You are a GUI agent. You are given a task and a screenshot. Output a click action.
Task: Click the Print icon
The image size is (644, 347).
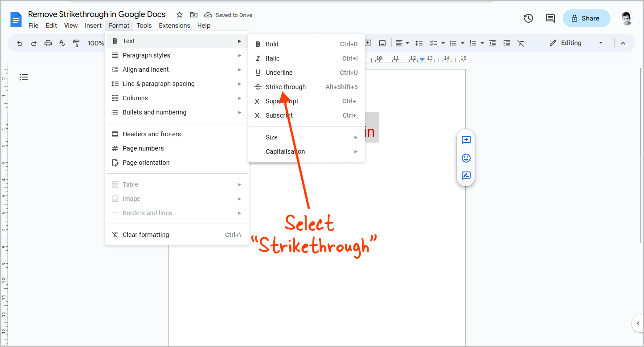[48, 43]
